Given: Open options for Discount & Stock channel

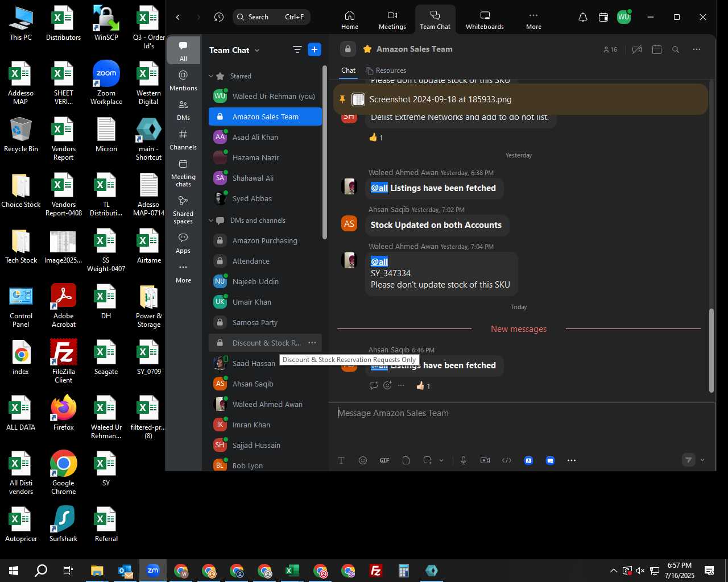Looking at the screenshot, I should pos(312,343).
